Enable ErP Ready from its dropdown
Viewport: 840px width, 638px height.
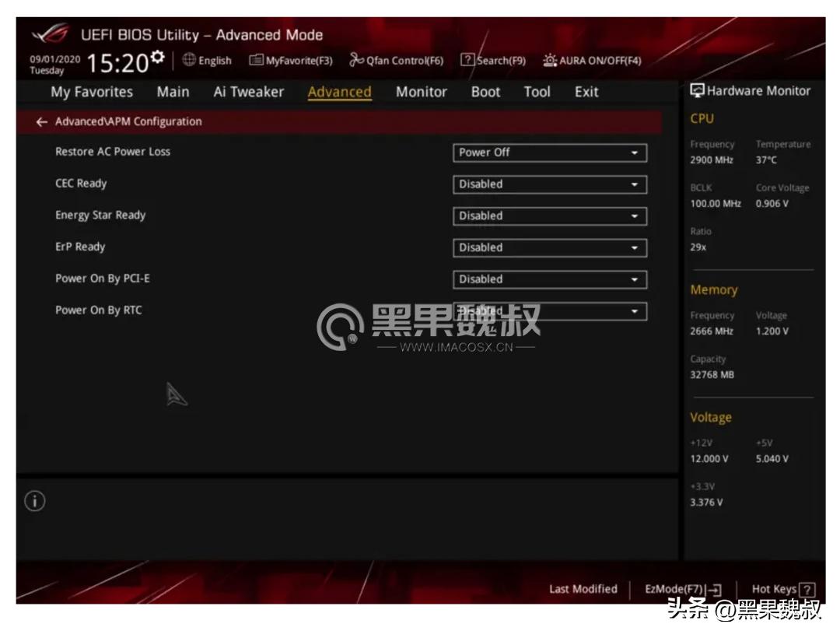549,247
